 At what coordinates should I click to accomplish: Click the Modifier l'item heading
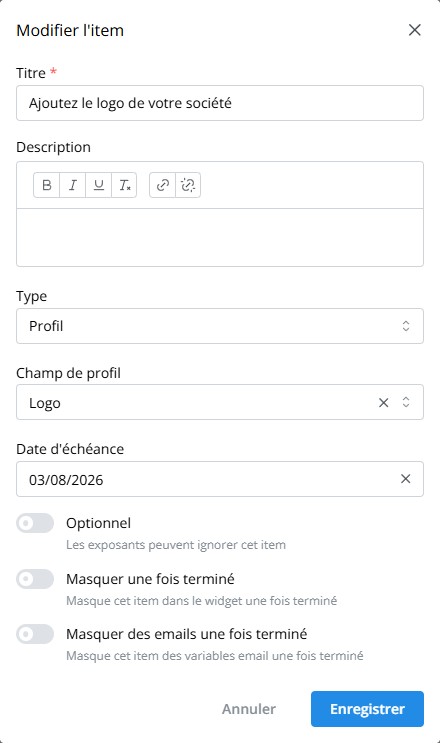tap(70, 30)
